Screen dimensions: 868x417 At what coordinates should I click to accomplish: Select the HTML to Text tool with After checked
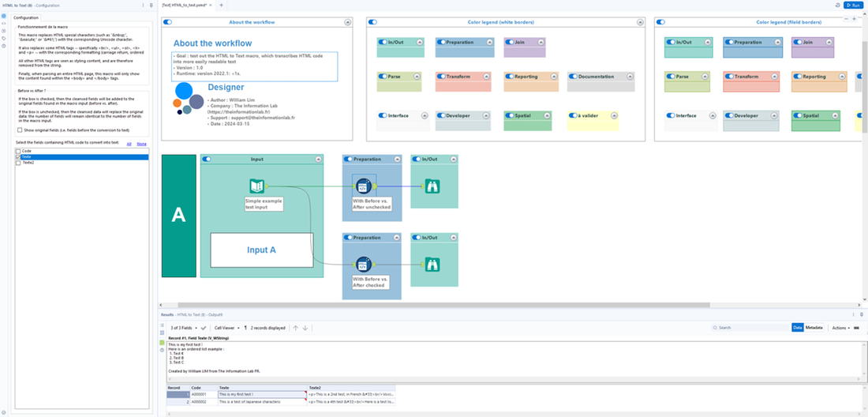[363, 265]
